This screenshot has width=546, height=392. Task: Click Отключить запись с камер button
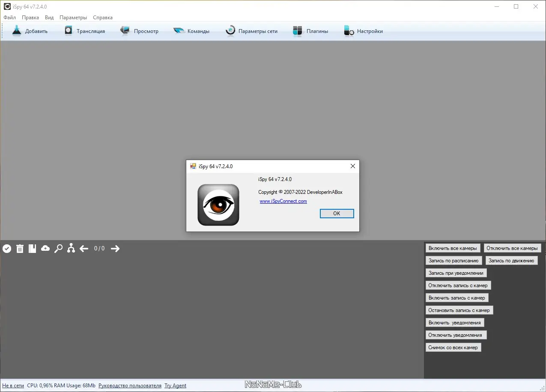pos(458,285)
